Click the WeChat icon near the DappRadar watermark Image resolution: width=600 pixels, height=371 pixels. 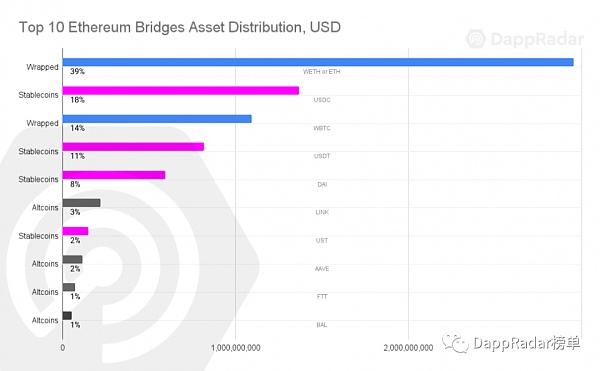click(455, 343)
